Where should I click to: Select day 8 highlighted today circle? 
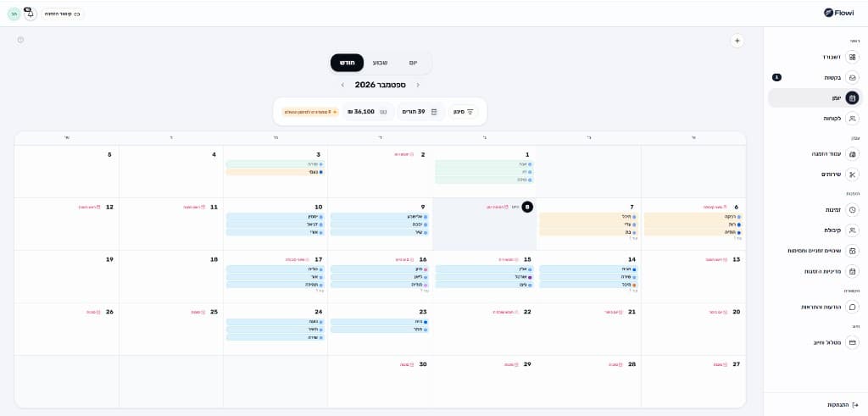pos(527,207)
